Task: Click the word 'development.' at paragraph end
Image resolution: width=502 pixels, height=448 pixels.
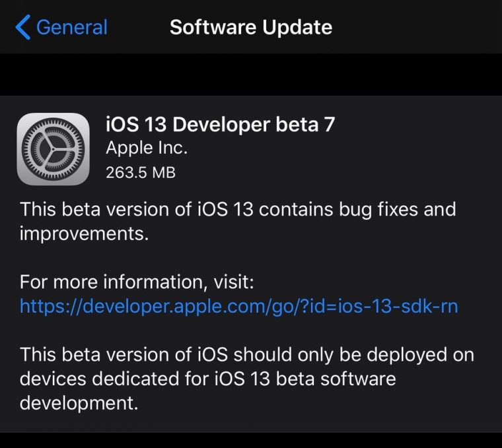Action: click(79, 403)
